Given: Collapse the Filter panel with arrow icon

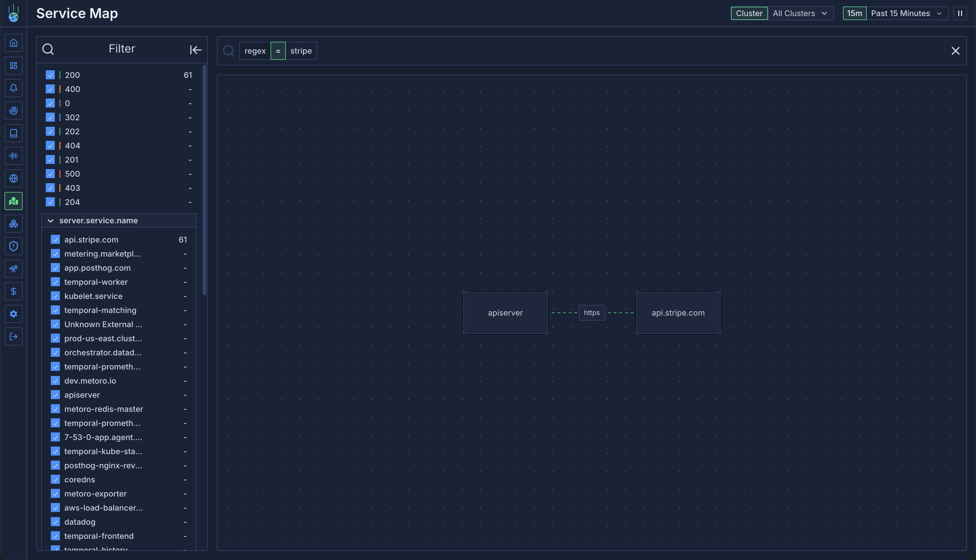Looking at the screenshot, I should point(195,50).
